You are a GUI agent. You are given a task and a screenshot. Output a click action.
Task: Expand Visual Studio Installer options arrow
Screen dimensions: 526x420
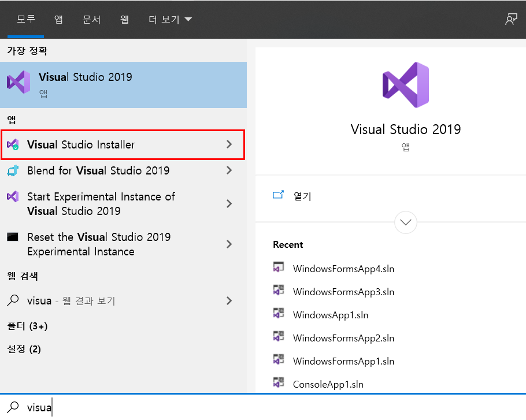click(229, 144)
